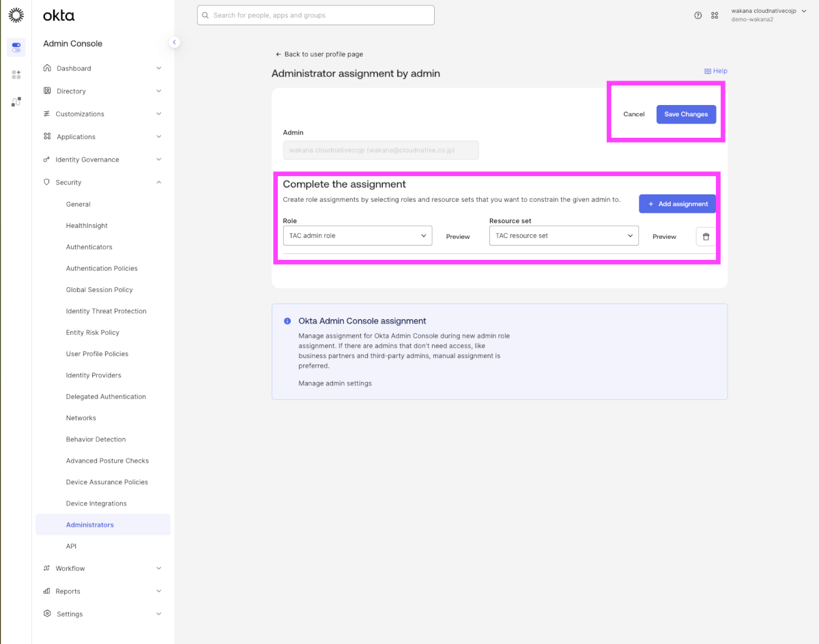Focus the search people, apps and groups field
The image size is (819, 644).
click(x=316, y=15)
